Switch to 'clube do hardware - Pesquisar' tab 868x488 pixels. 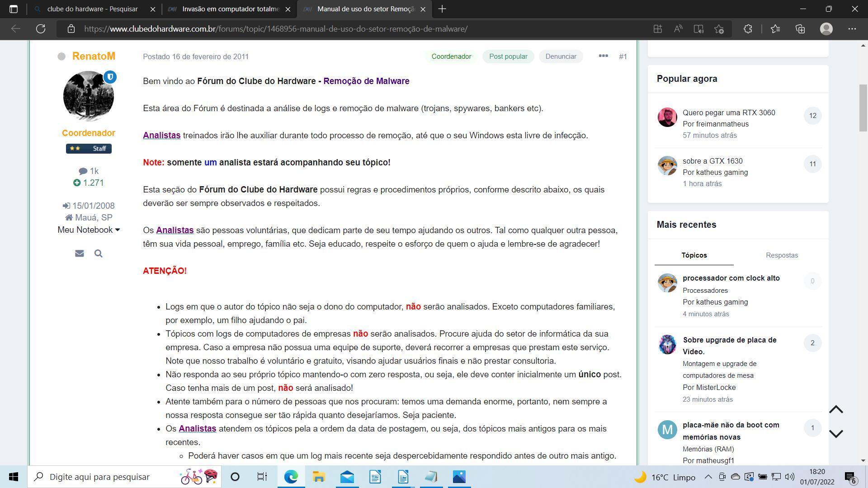(92, 9)
